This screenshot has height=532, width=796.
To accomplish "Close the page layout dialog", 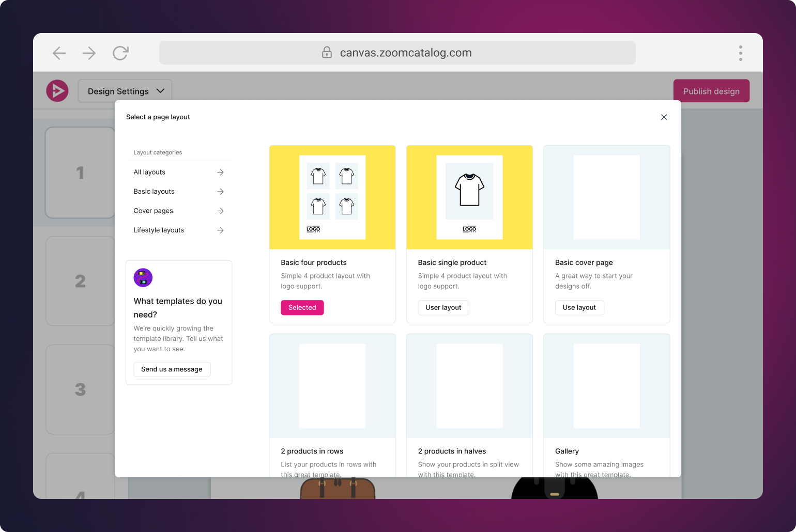I will pos(664,117).
